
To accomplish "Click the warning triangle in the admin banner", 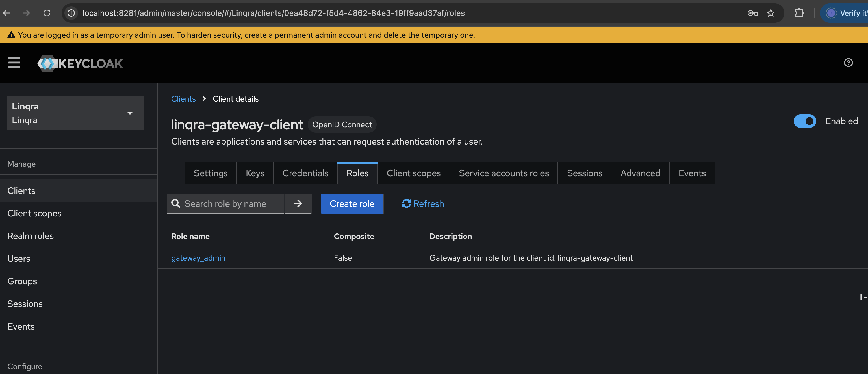I will point(12,35).
